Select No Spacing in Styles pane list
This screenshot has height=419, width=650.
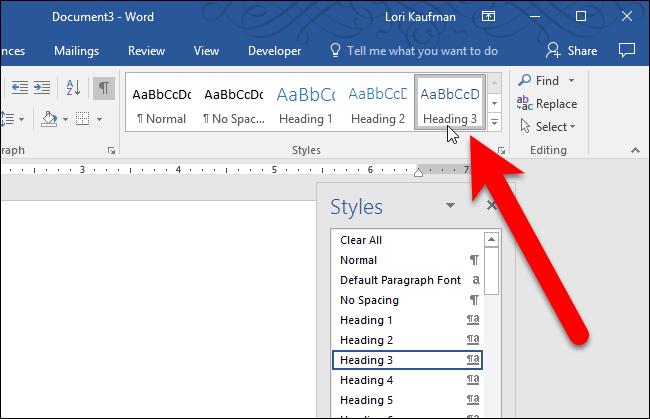(x=407, y=300)
